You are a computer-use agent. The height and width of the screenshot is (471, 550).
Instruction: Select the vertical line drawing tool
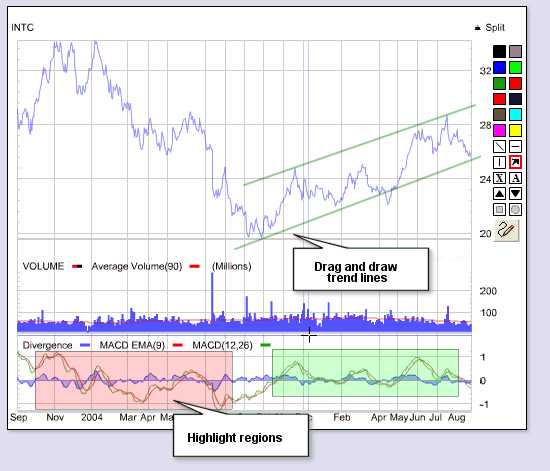(x=499, y=162)
